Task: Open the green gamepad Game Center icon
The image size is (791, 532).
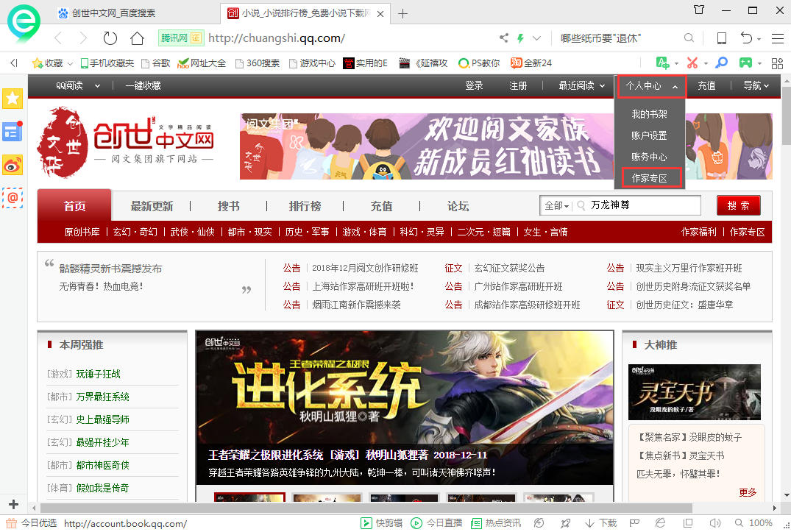Action: 745,63
